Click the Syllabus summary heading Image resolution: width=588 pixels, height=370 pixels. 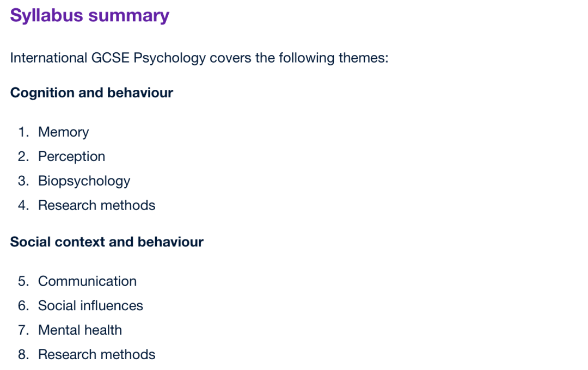[x=90, y=16]
